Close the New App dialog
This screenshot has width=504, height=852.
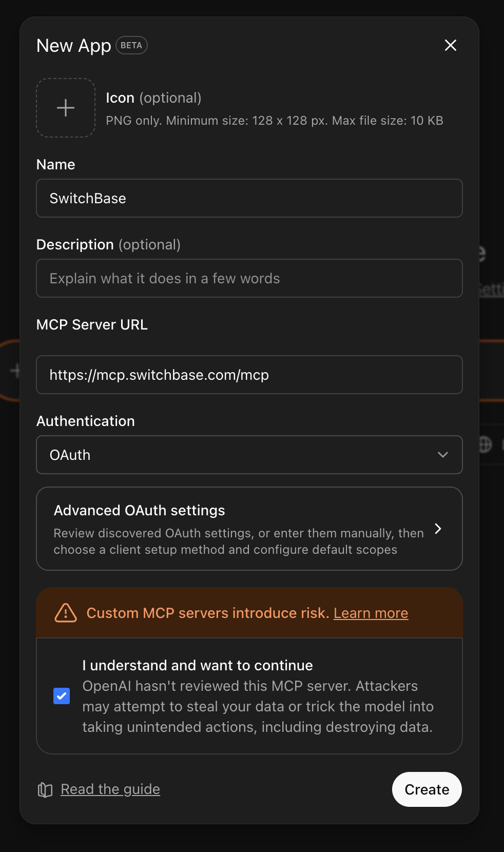pyautogui.click(x=451, y=45)
